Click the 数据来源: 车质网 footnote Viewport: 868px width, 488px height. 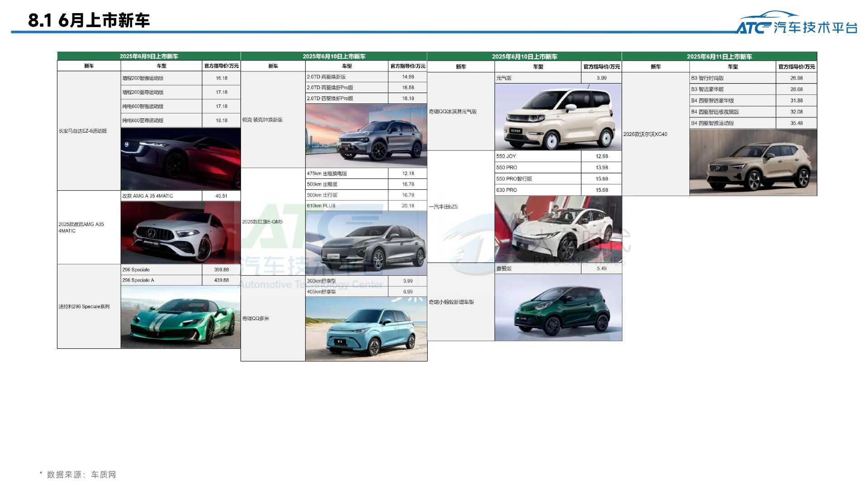78,474
